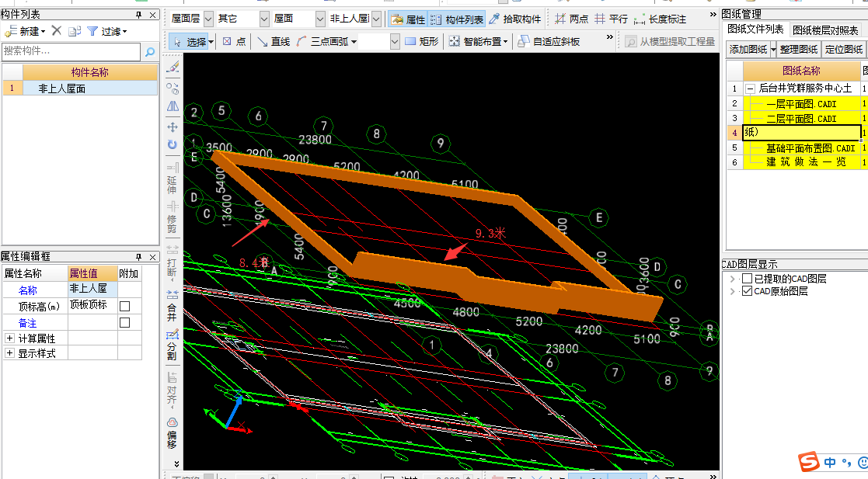868x479 pixels.
Task: Open the 添加图纸 dropdown arrow
Action: (773, 50)
